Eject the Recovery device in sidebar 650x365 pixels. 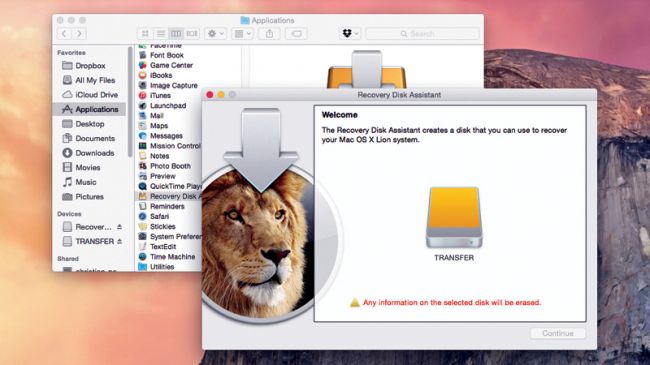119,226
